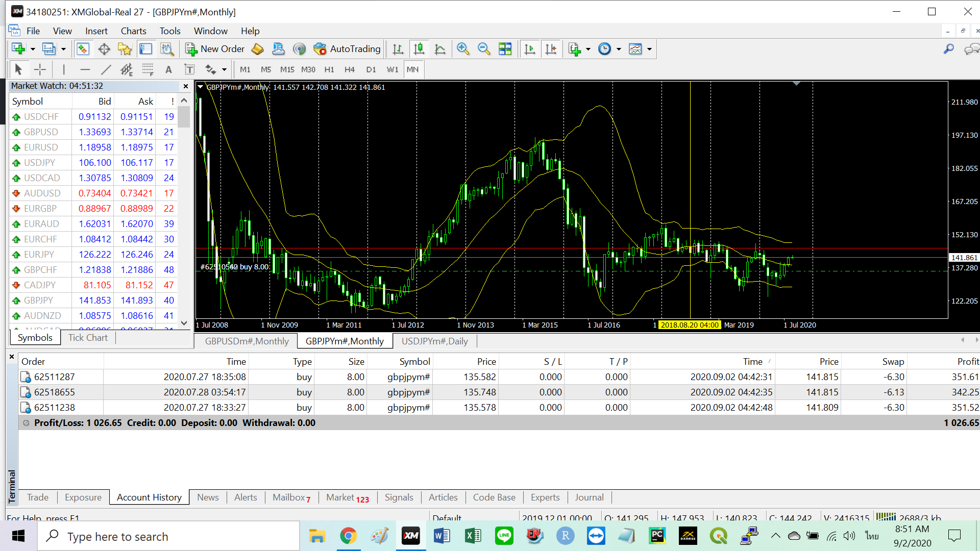
Task: Switch to the USDJPYm#,Daily chart tab
Action: pyautogui.click(x=434, y=341)
